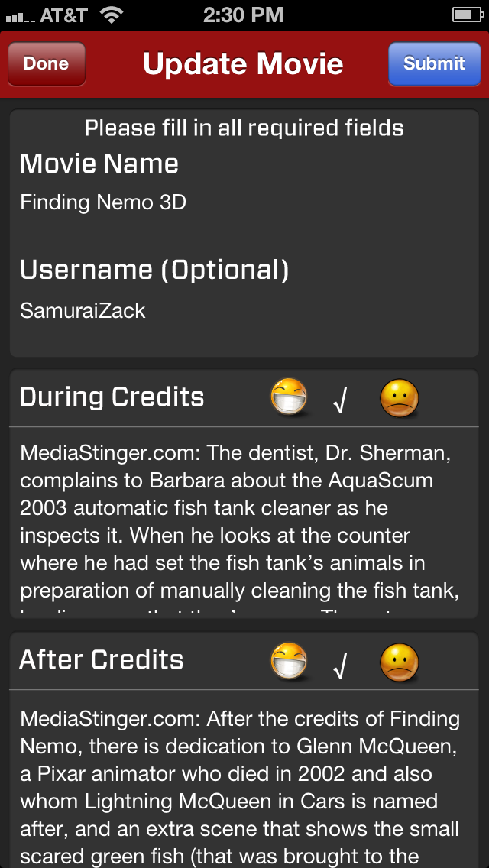Tap the sad face for During Credits

400,397
